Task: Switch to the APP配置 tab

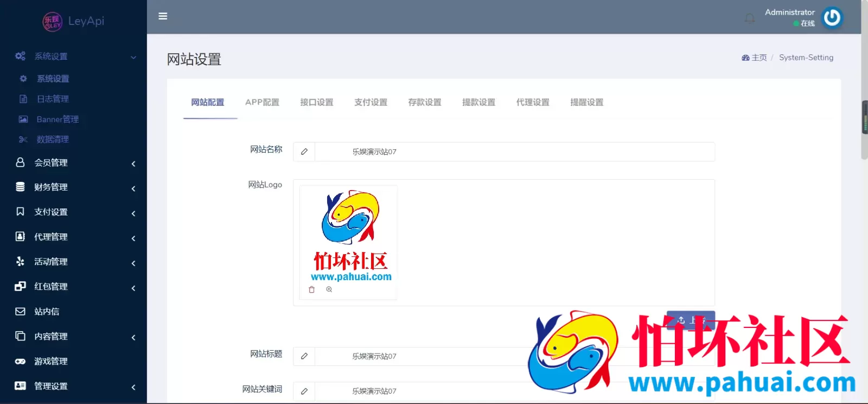Action: [262, 102]
